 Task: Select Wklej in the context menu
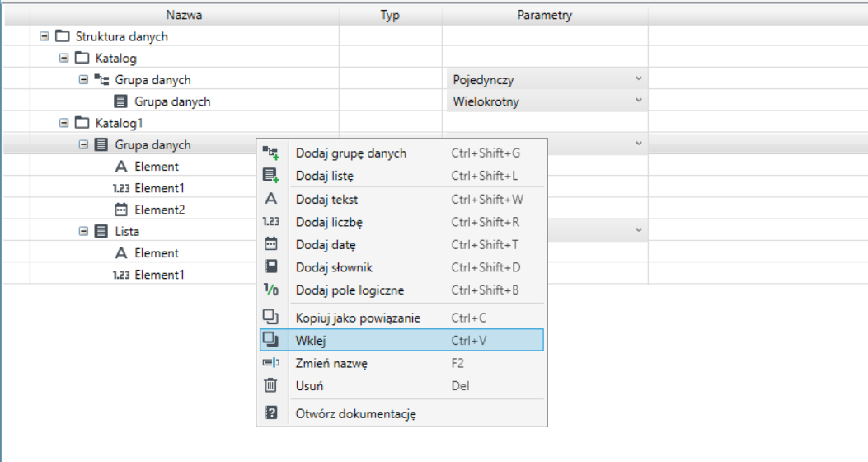(x=401, y=340)
